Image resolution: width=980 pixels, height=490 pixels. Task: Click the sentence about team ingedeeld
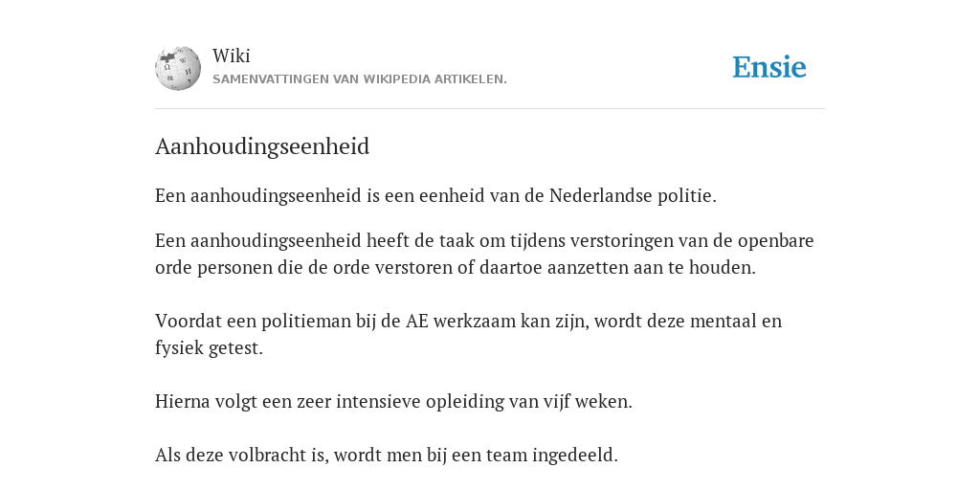[387, 455]
